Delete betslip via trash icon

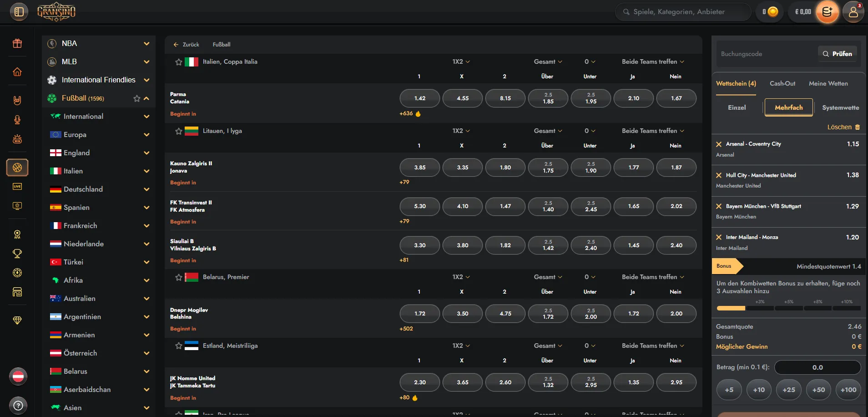point(858,127)
